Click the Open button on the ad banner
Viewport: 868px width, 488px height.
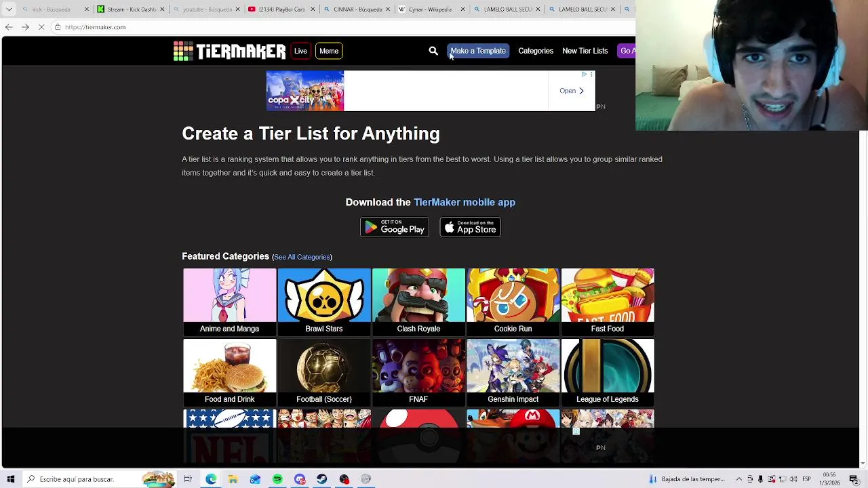[572, 91]
